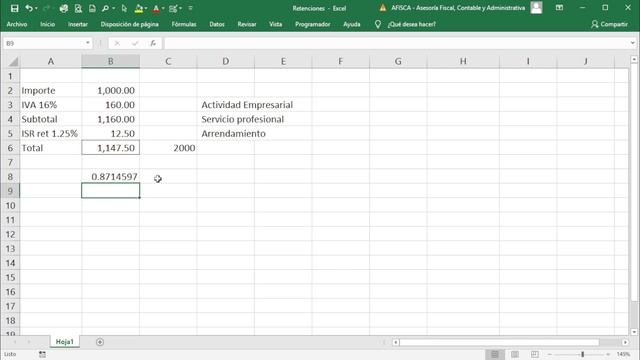Open print preview from quick access toolbar
640x360 pixels.
tap(78, 8)
